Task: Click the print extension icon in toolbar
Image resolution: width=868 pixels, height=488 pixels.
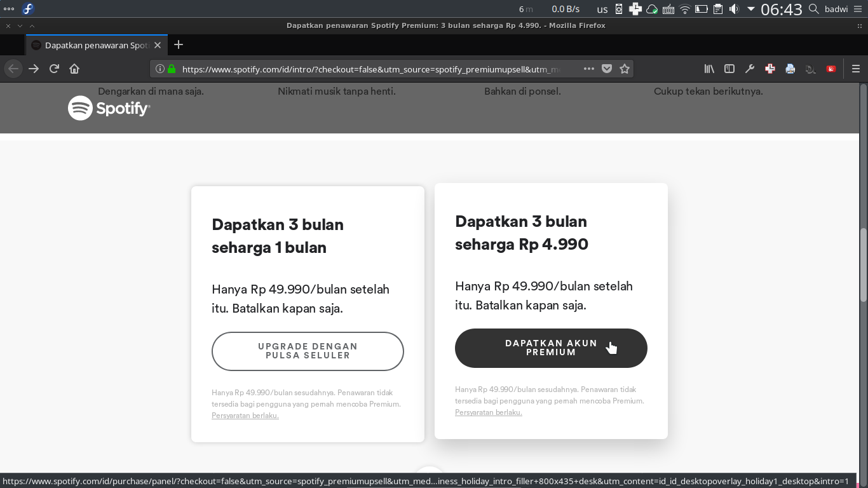Action: click(x=790, y=69)
